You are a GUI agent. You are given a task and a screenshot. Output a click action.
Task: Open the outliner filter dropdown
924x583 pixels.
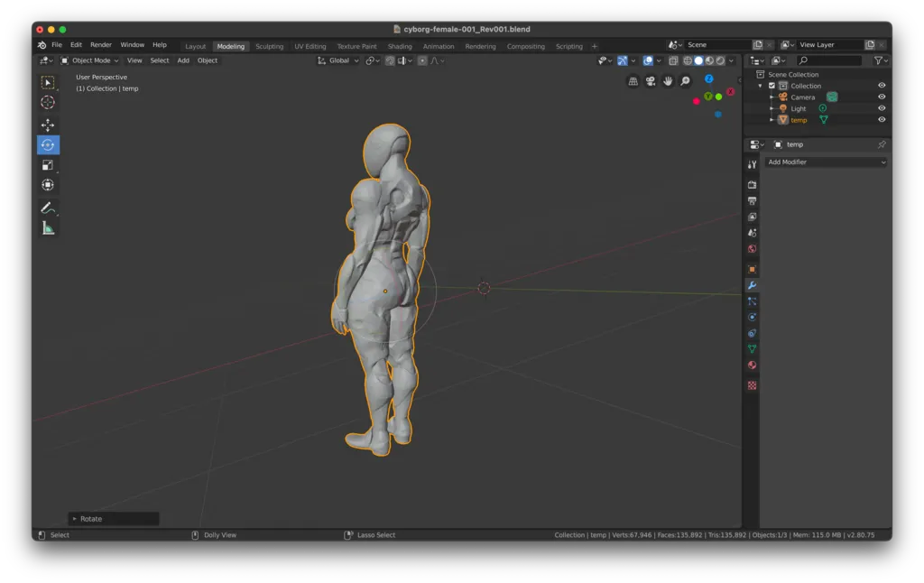pos(881,60)
